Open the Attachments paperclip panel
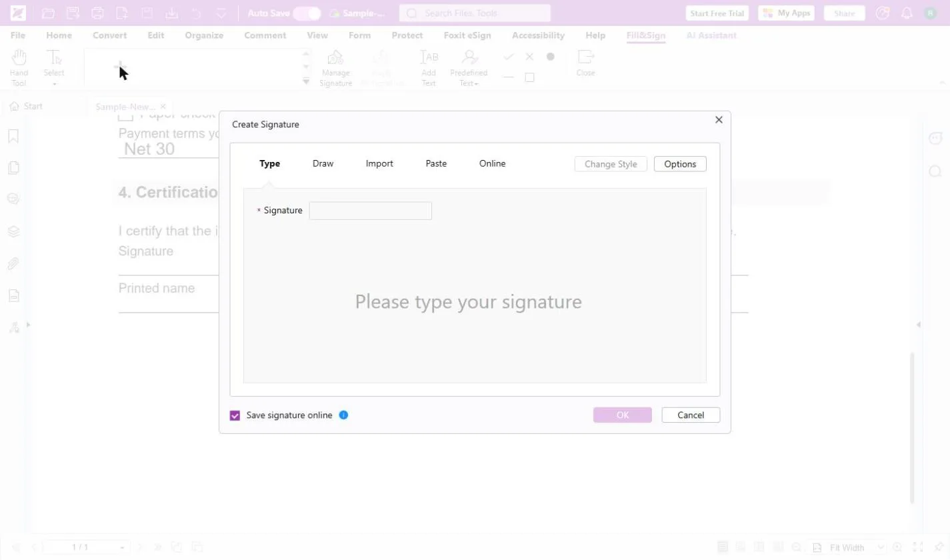Screen dimensions: 950x560 (13, 264)
